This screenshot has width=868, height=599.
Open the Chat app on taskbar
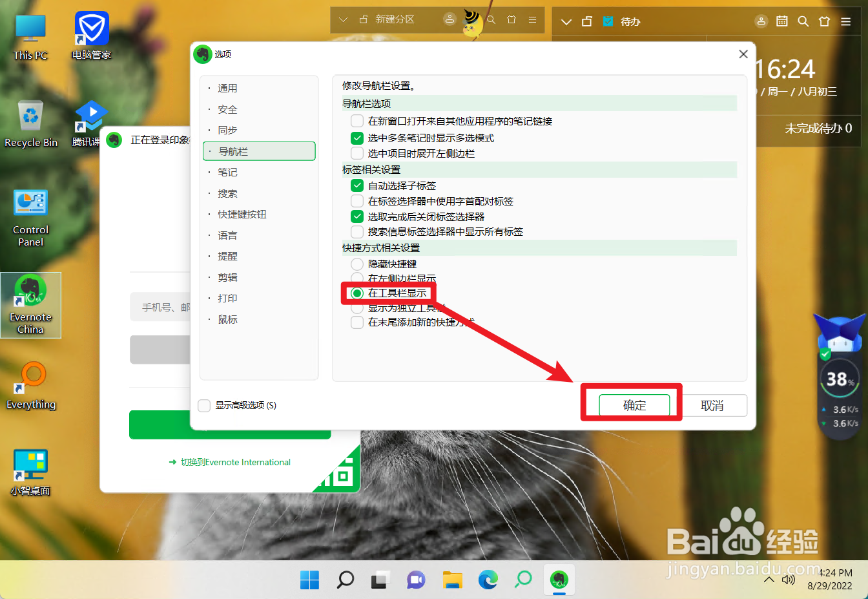[x=417, y=580]
